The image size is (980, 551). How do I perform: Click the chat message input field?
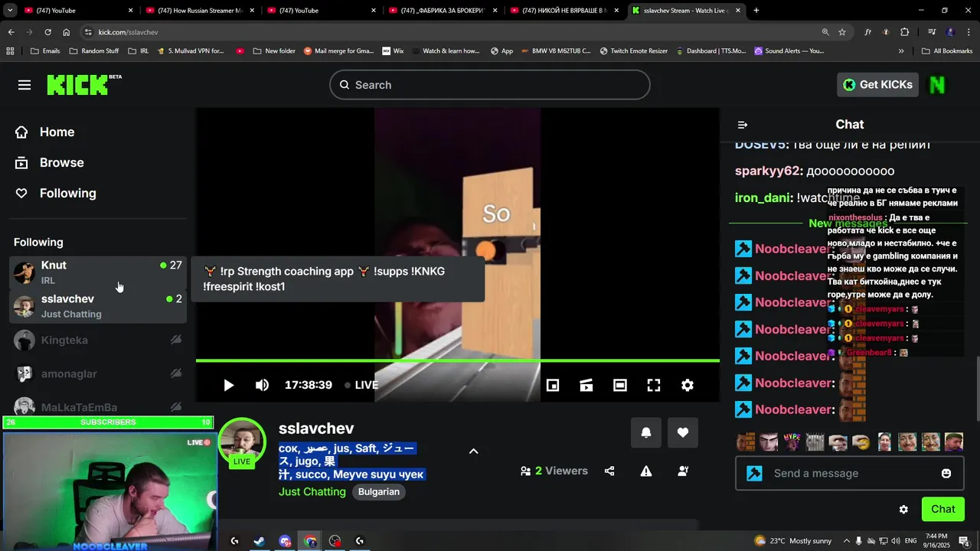(x=848, y=473)
